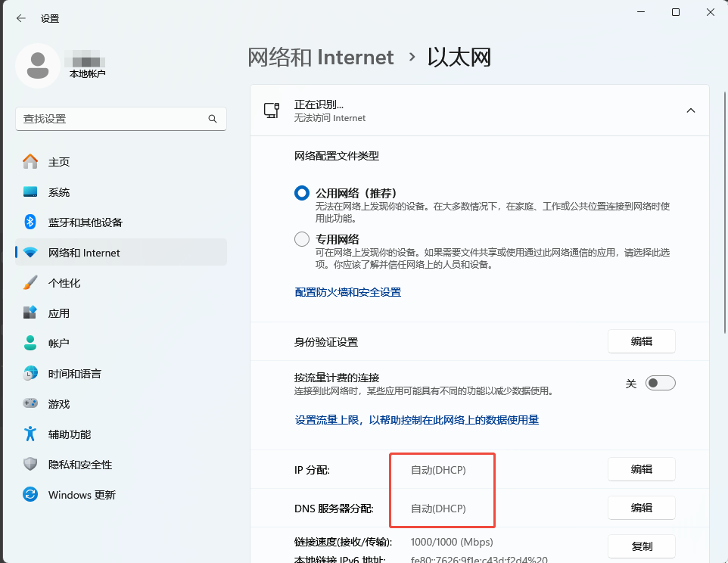Go back with the back arrow

pos(21,18)
